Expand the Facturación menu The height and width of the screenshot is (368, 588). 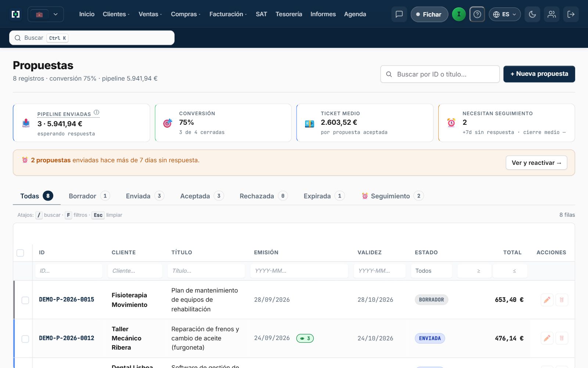pyautogui.click(x=228, y=14)
